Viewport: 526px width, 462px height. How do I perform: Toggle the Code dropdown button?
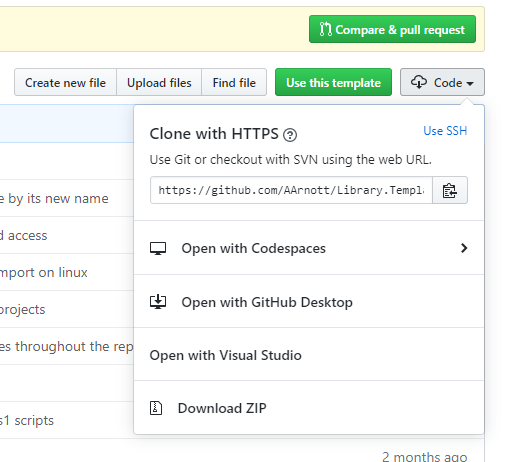click(x=442, y=83)
